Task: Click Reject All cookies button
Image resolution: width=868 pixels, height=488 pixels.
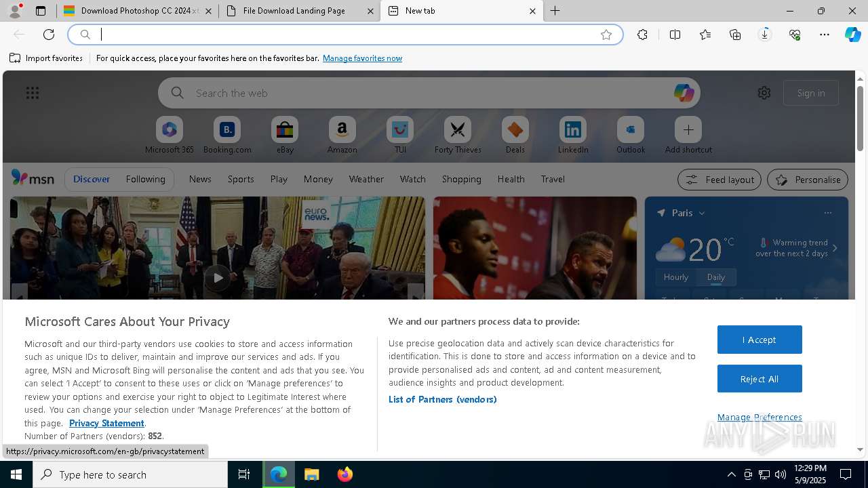Action: pos(759,379)
